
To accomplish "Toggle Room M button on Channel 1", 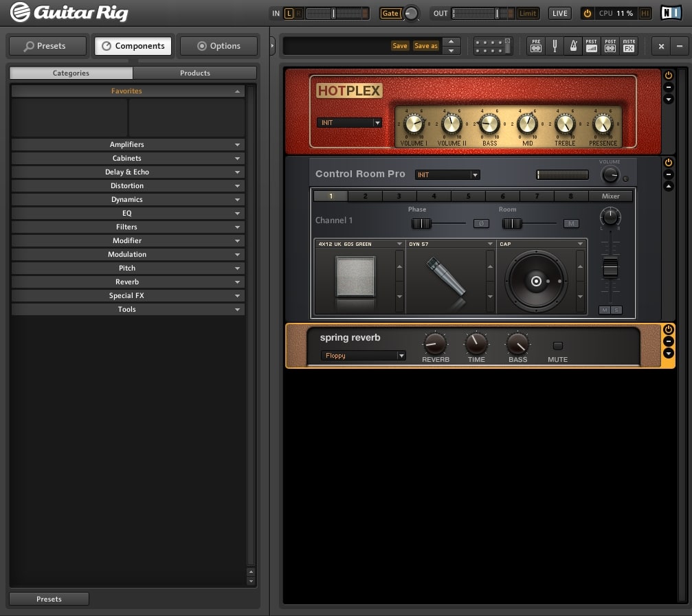I will point(571,224).
